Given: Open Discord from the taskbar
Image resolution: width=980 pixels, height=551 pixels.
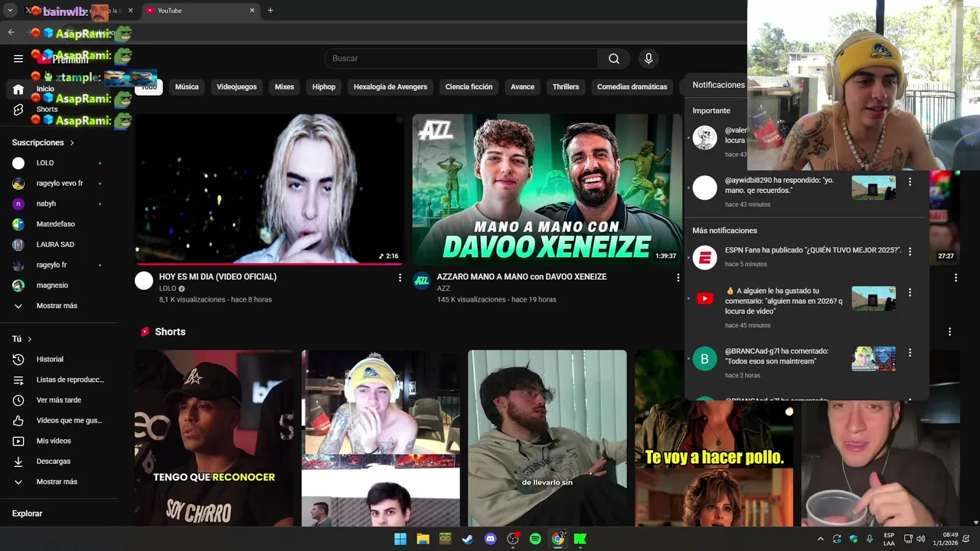Looking at the screenshot, I should (491, 539).
